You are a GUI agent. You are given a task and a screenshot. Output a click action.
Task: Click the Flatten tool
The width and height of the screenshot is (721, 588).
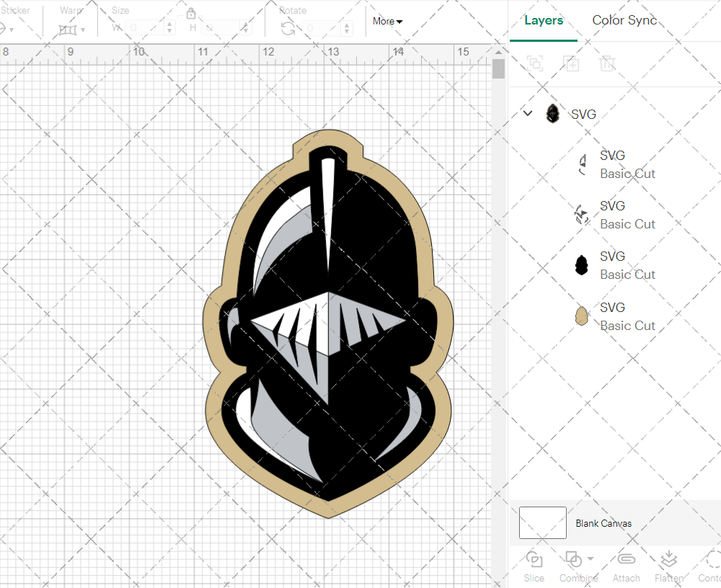coord(669,566)
